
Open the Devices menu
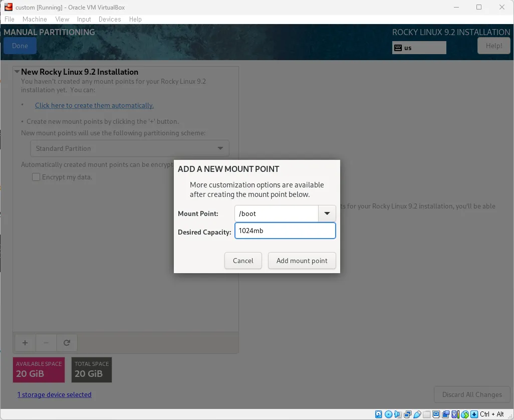coord(110,19)
